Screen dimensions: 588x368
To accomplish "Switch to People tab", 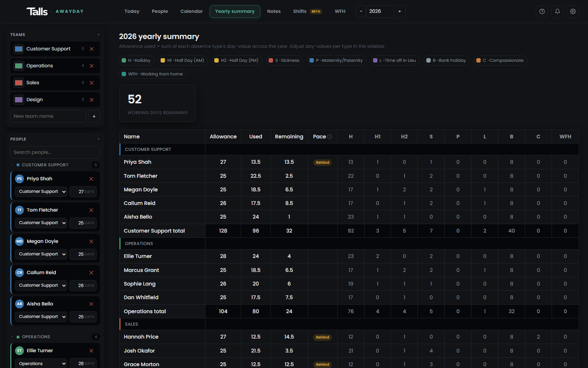I will click(160, 11).
